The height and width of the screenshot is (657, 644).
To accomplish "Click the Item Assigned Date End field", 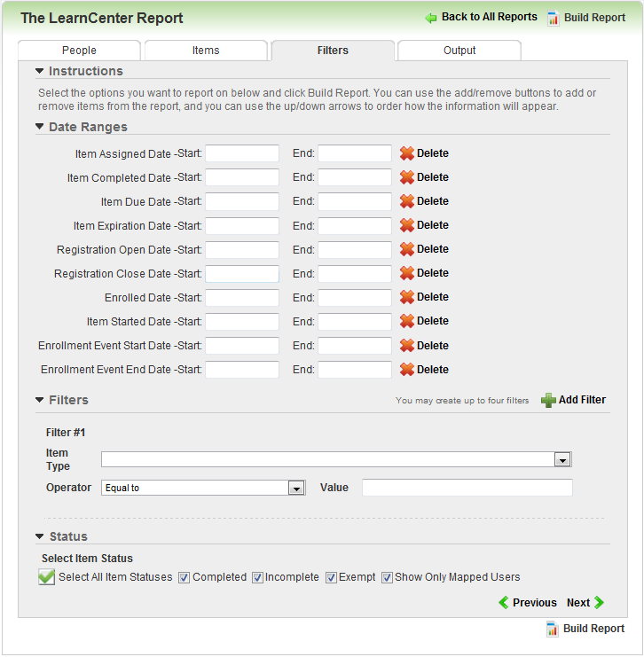I will pyautogui.click(x=355, y=153).
